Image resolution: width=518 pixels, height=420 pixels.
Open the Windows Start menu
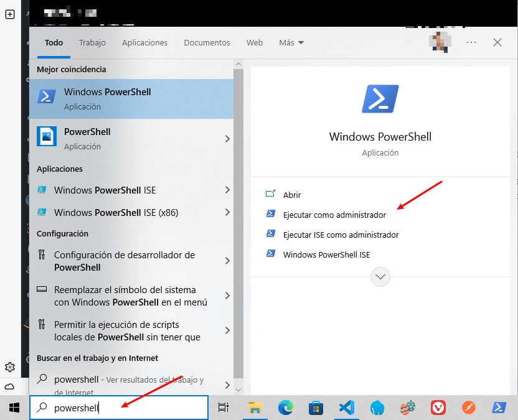click(14, 408)
